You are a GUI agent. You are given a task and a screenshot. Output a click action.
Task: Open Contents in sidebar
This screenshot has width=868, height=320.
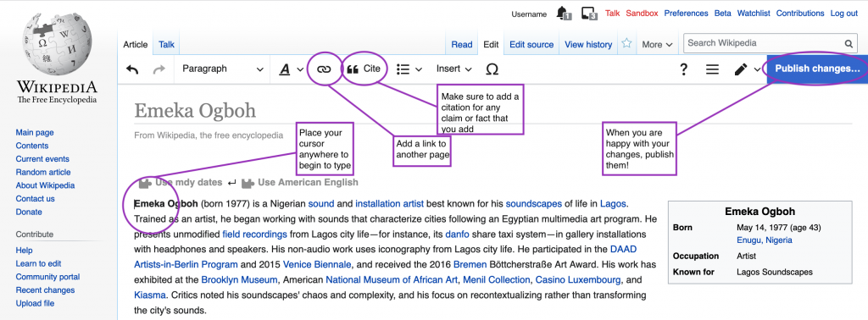coord(32,146)
